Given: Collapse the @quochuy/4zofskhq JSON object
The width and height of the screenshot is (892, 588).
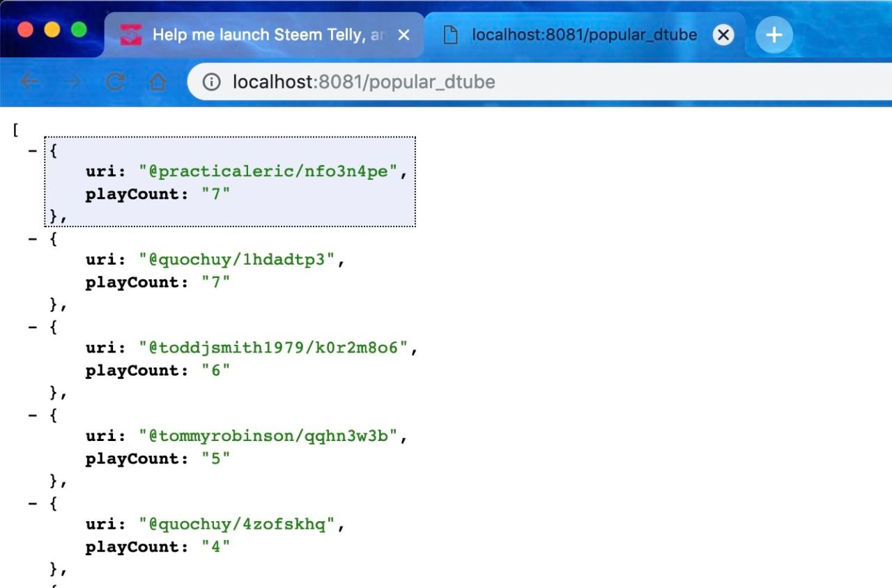Looking at the screenshot, I should coord(32,502).
